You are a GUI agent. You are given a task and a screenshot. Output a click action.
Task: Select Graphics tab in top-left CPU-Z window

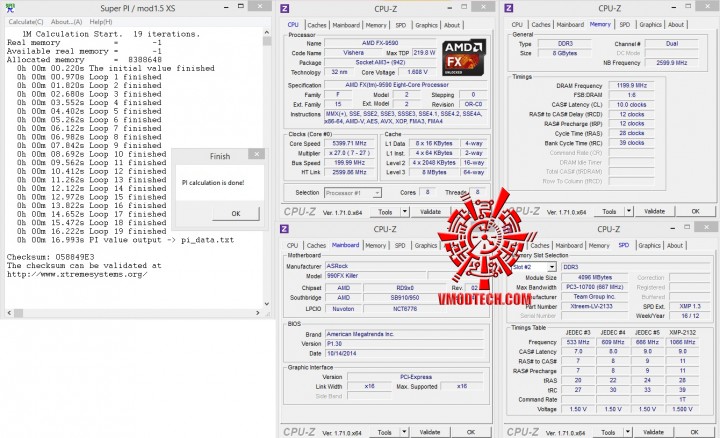[x=426, y=25]
